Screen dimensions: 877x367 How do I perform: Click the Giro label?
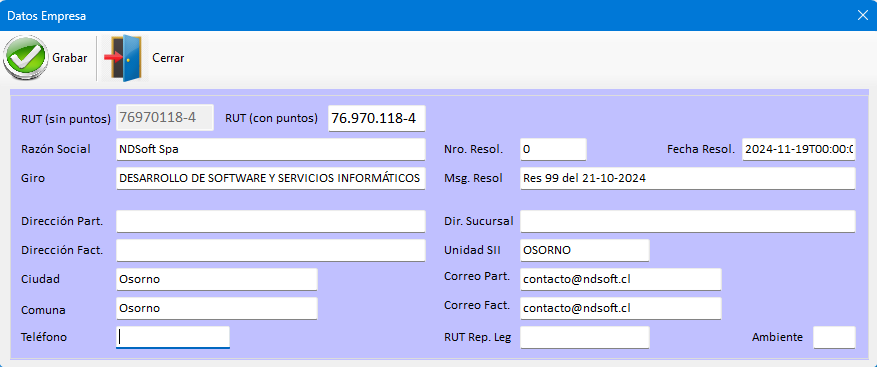click(33, 178)
